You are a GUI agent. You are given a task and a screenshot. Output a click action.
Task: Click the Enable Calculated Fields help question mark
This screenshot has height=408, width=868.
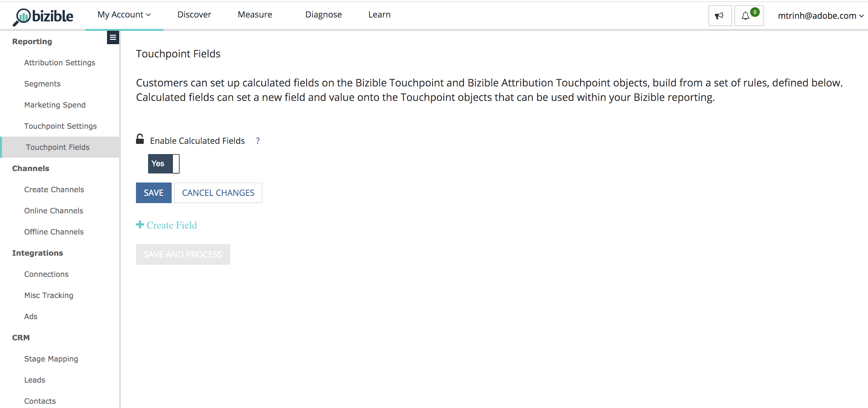(x=258, y=141)
